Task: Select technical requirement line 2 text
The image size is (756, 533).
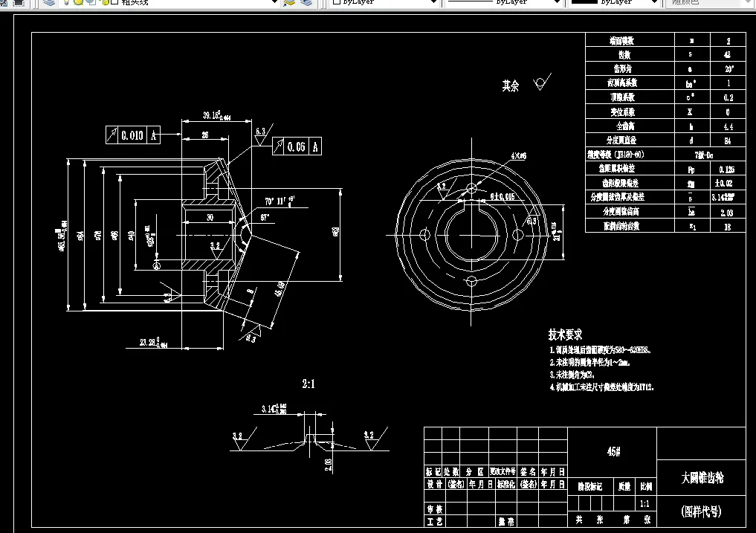Action: coord(589,362)
